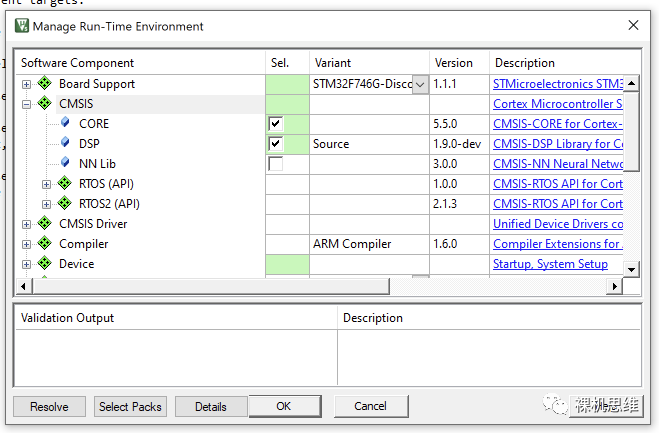Click the vertical scrollbar down arrow
Screen dimensions: 659x433
[631, 269]
